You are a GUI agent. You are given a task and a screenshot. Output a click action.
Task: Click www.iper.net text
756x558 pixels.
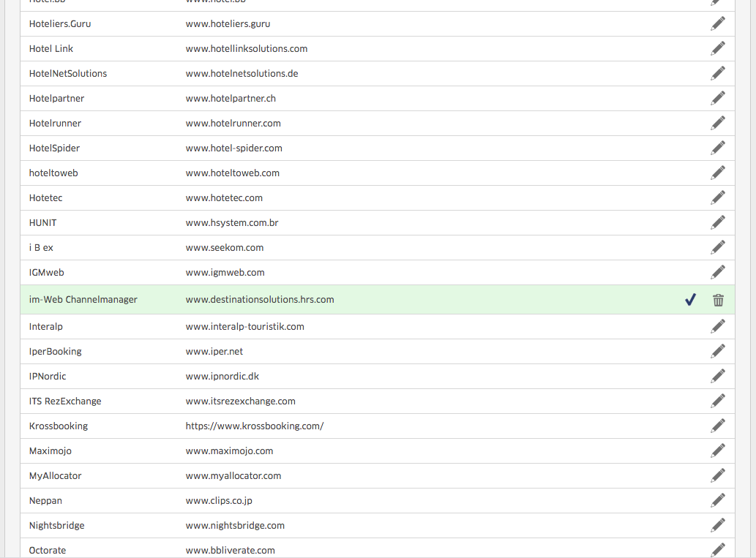click(x=214, y=352)
